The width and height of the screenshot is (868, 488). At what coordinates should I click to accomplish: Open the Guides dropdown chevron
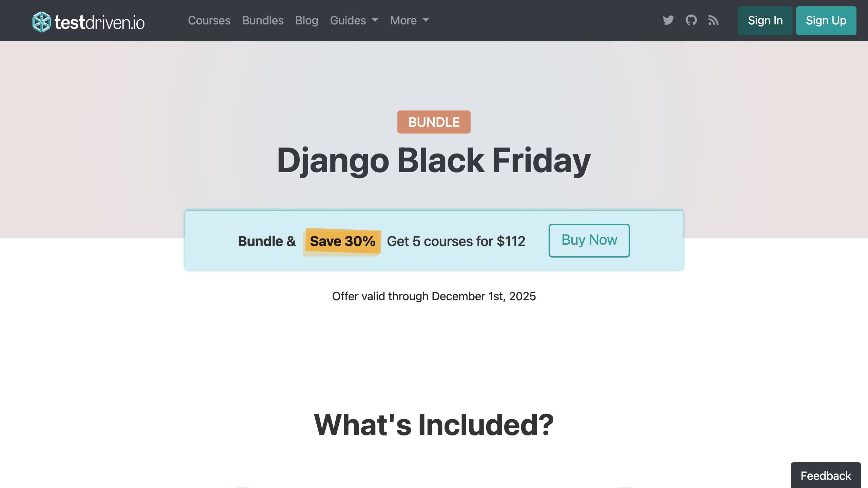pyautogui.click(x=375, y=21)
